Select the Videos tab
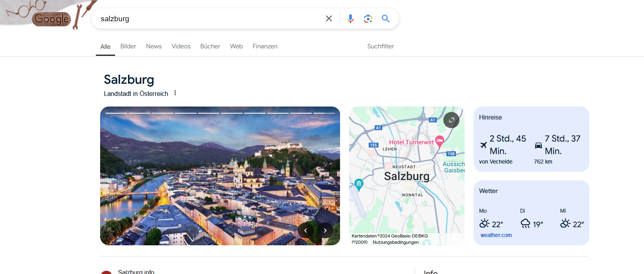Screen dimensions: 644x274 181,46
